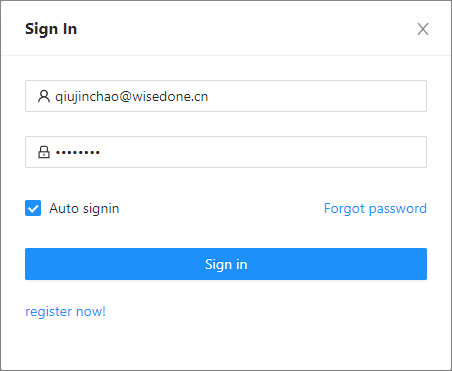Select the lock symbol before password dots

tap(44, 152)
